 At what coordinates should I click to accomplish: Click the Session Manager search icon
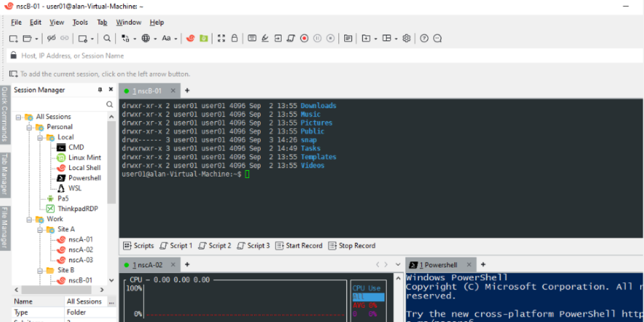coord(110,104)
